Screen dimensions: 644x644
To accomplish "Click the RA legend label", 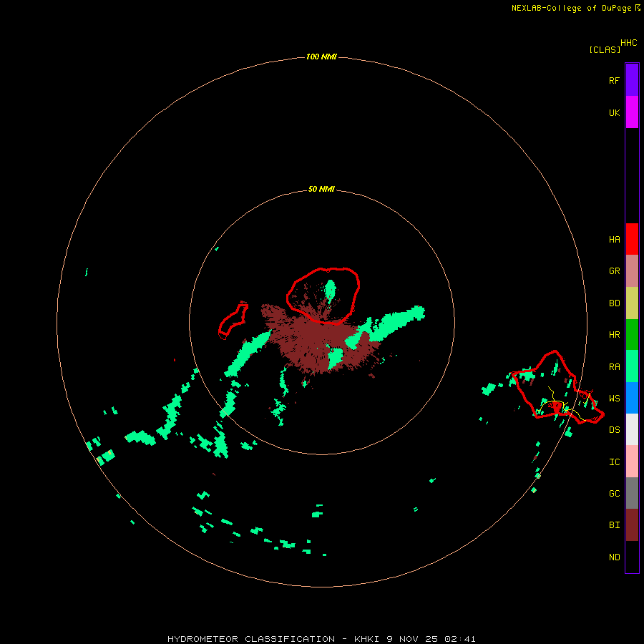I will 614,367.
